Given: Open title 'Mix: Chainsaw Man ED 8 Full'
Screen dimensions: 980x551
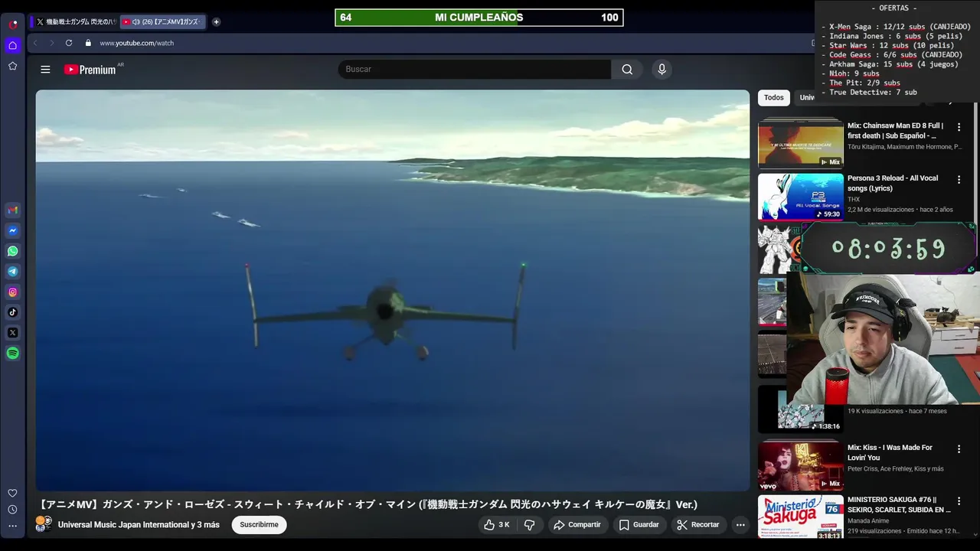Looking at the screenshot, I should (895, 131).
